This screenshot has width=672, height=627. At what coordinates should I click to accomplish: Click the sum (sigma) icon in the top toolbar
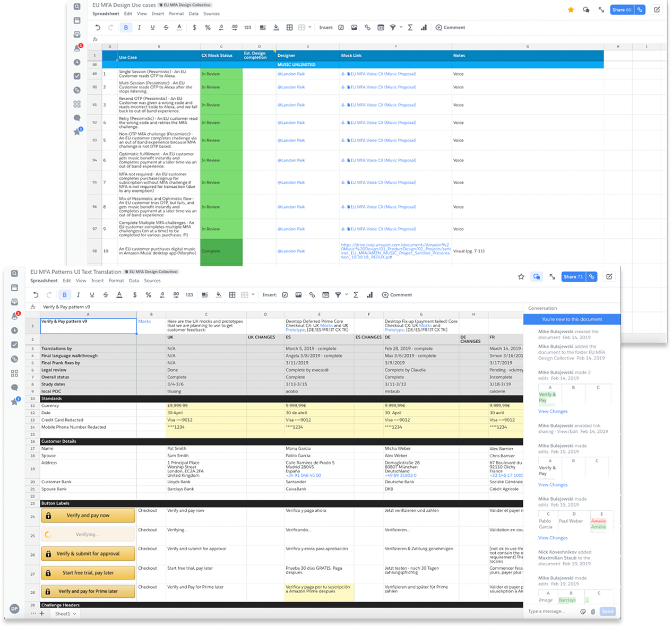point(410,28)
